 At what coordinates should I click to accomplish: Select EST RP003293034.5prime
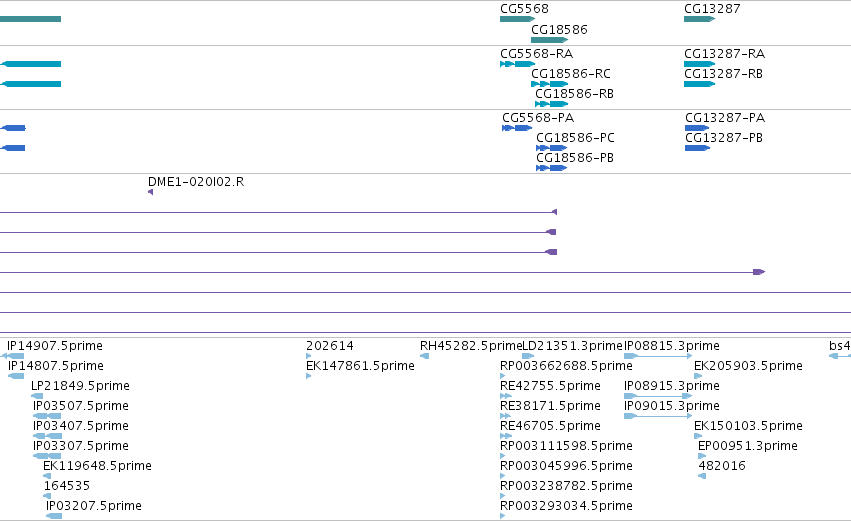coord(503,516)
